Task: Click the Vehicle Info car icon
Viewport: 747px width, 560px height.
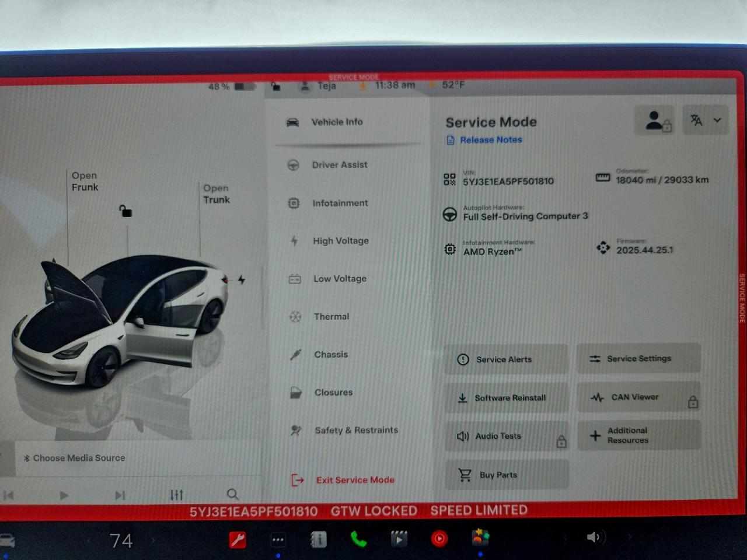Action: [x=292, y=122]
